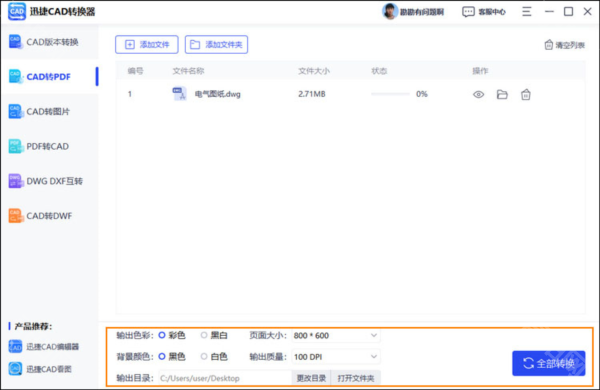Screen dimensions: 600x390
Task: Click the 2.71MB file size cell
Action: [311, 94]
